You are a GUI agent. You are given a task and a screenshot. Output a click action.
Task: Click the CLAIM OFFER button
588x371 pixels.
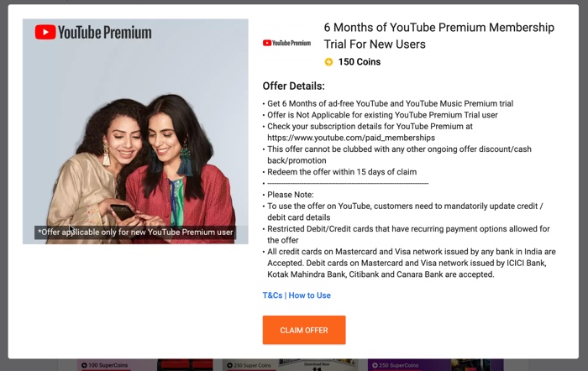(304, 330)
